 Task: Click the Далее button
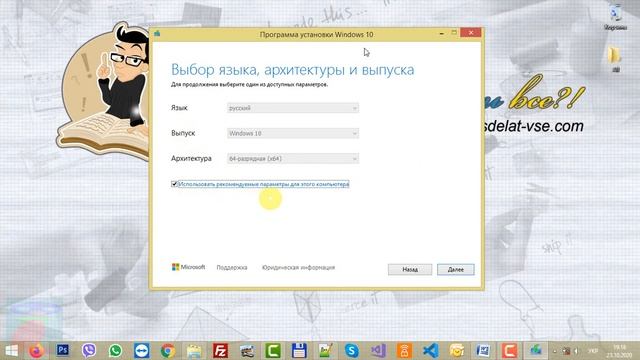[456, 269]
